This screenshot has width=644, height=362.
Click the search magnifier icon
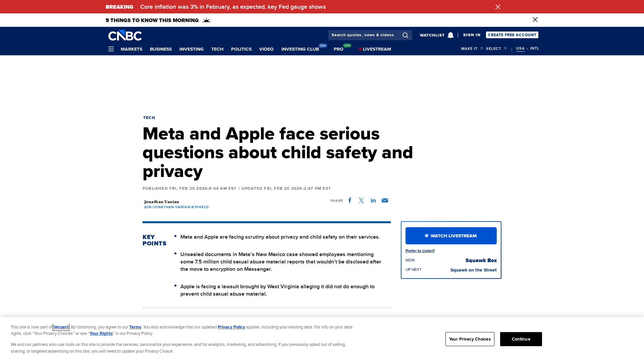(x=405, y=35)
